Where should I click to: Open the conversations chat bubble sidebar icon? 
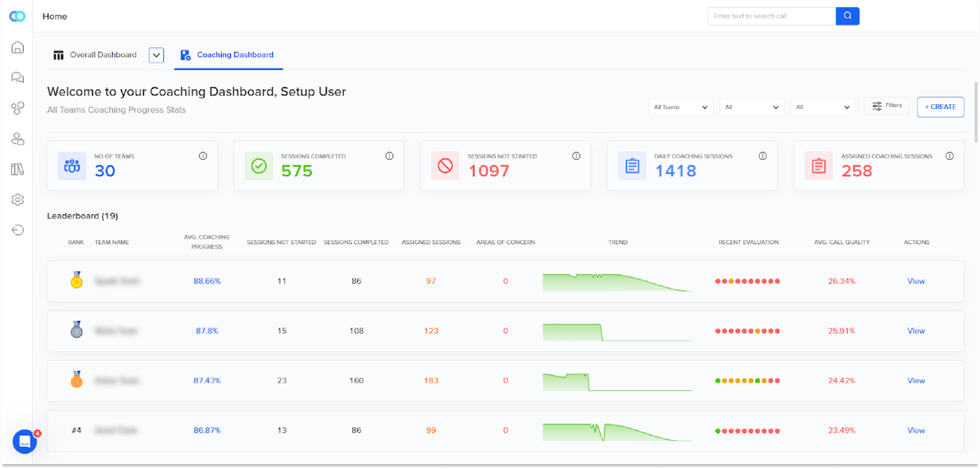click(18, 77)
